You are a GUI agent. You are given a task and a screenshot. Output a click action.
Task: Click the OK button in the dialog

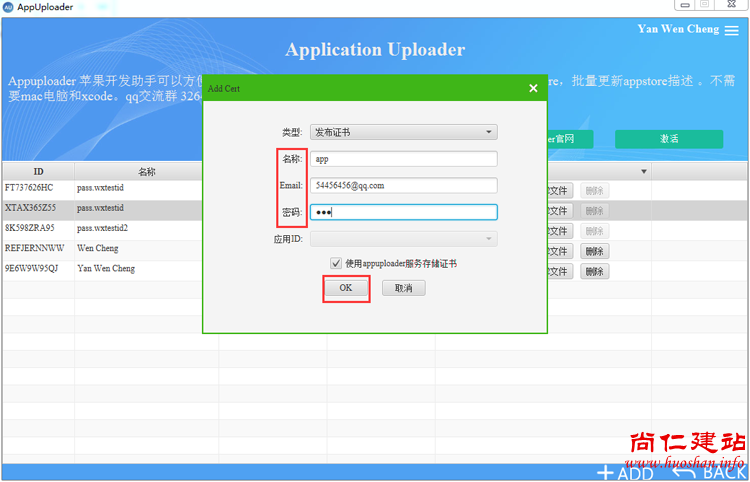(345, 288)
